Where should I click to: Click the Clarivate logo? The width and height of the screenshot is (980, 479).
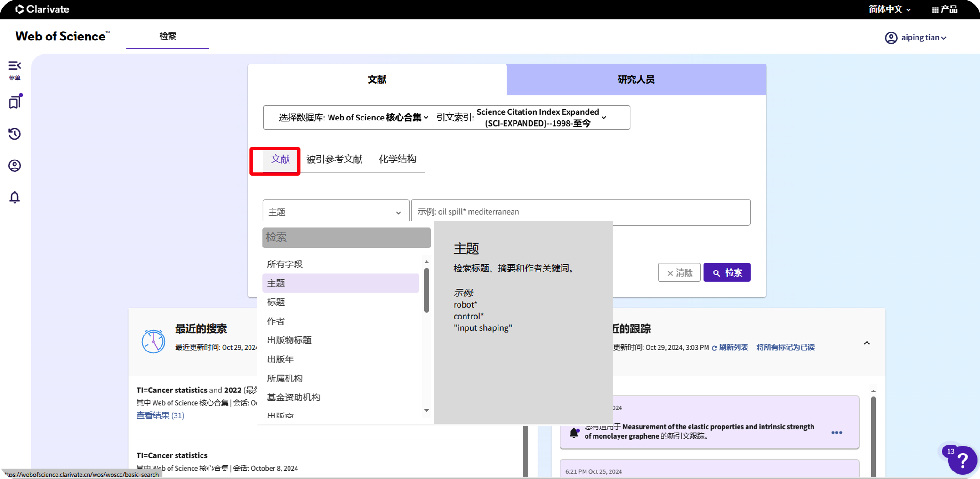click(42, 9)
